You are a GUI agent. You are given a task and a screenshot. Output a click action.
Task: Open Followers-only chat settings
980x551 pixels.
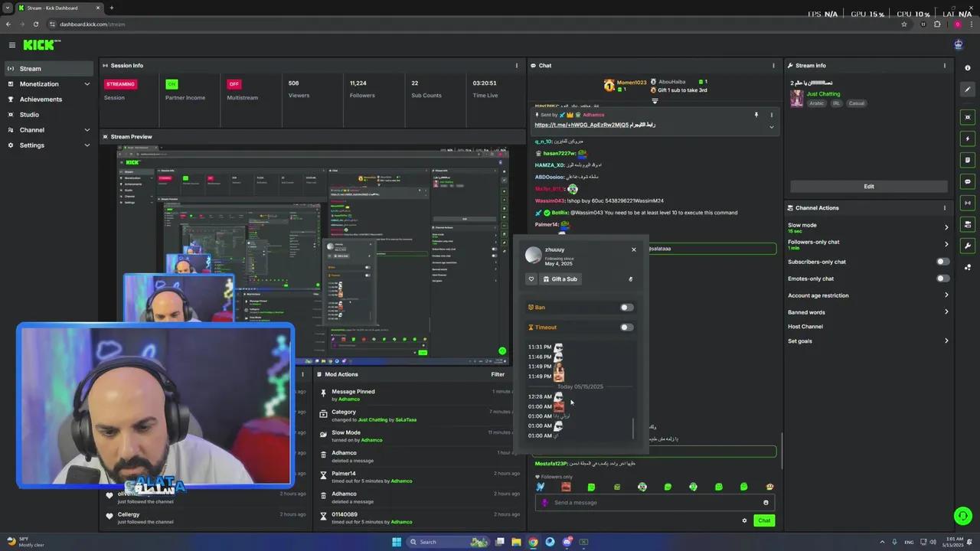click(868, 244)
